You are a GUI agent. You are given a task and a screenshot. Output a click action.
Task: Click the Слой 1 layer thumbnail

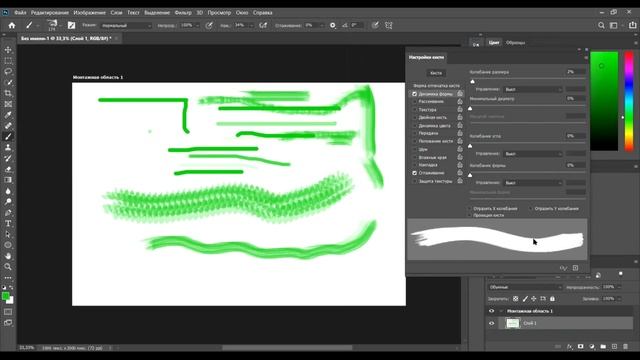tap(513, 323)
